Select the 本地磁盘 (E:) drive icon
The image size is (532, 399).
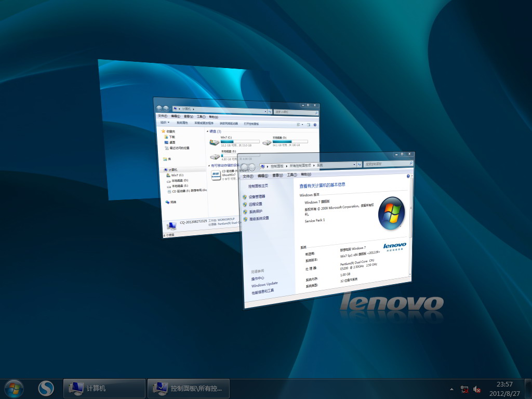(x=215, y=156)
